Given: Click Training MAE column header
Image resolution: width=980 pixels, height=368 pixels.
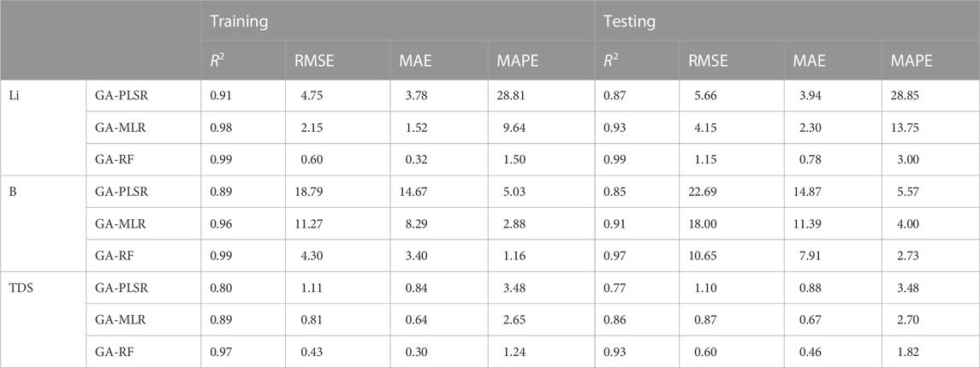Looking at the screenshot, I should pos(414,61).
